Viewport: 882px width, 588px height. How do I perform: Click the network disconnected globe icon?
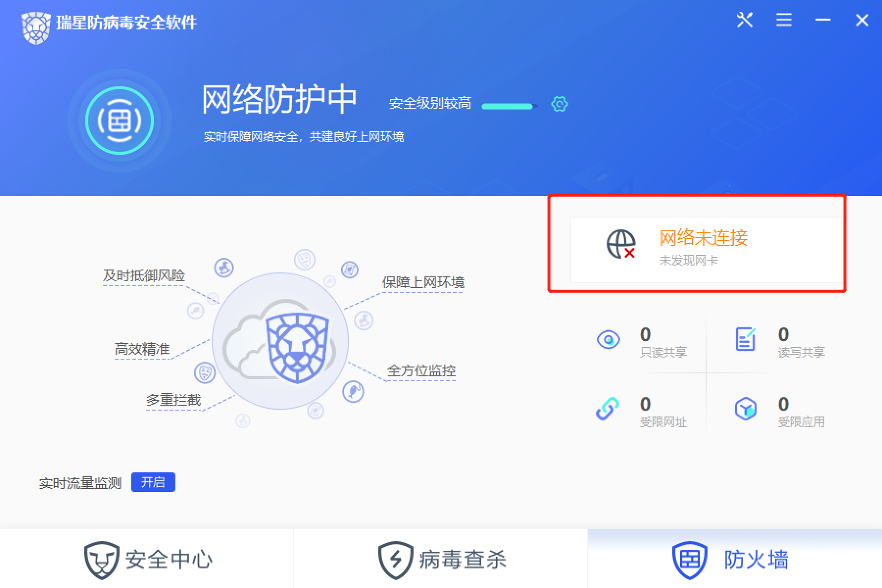621,244
